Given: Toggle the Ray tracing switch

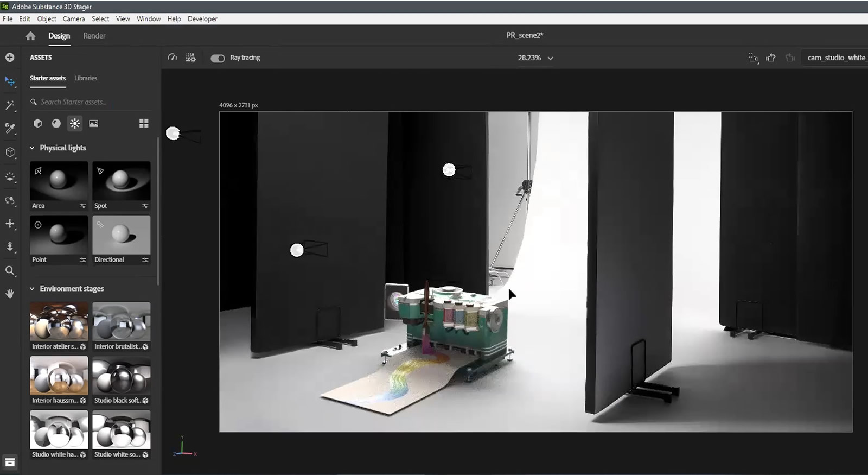Looking at the screenshot, I should (x=218, y=58).
